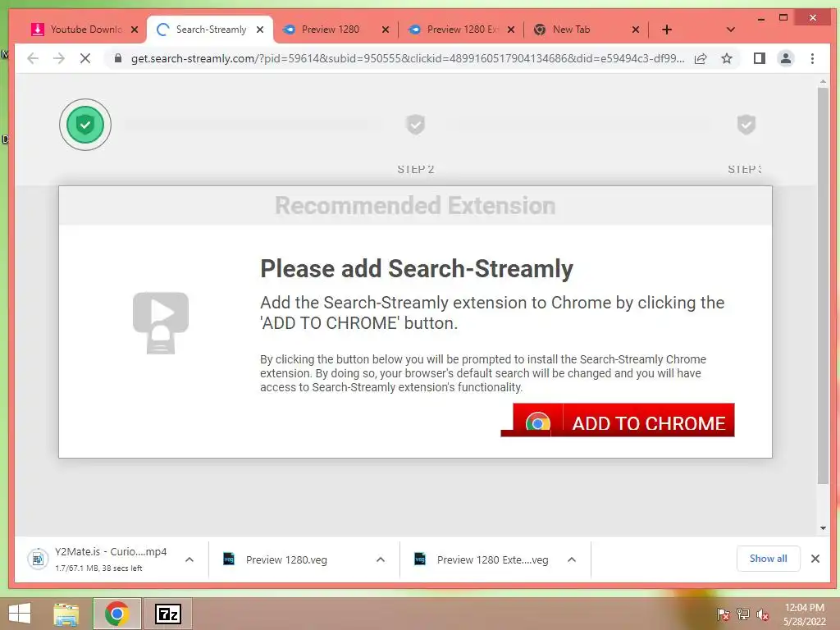Open the tab search chevron
The height and width of the screenshot is (630, 840).
pos(730,30)
